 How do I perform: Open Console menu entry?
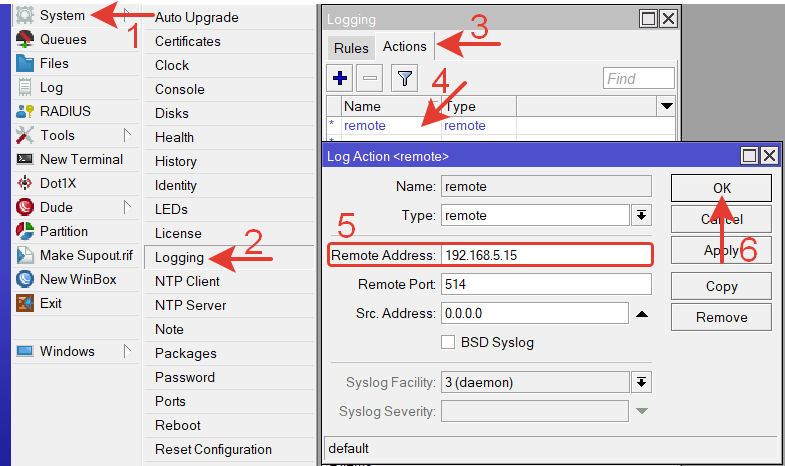coord(229,89)
